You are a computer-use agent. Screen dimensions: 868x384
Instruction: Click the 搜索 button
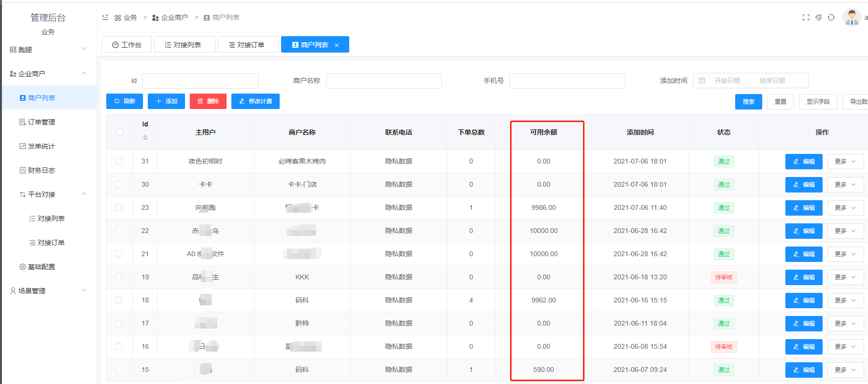coord(749,102)
